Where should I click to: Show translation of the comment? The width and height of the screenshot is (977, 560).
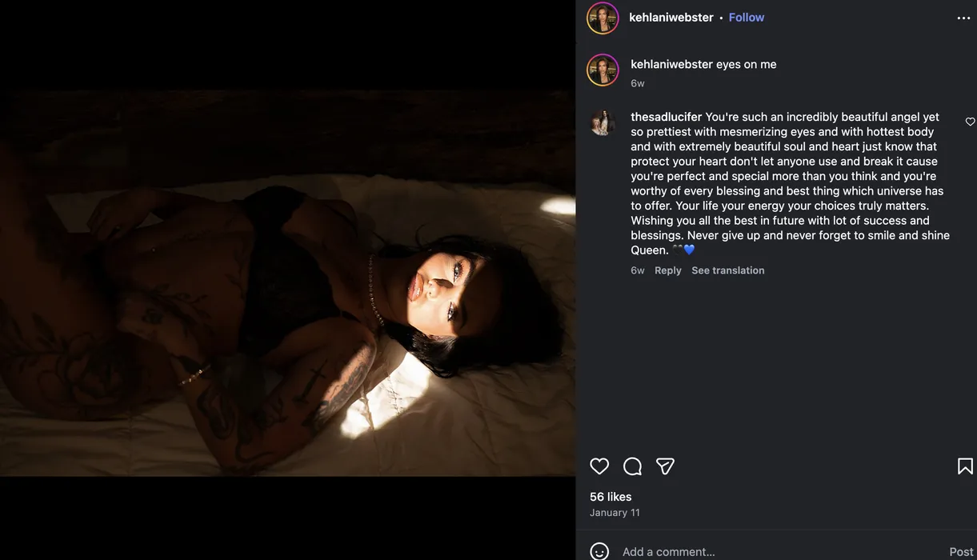pyautogui.click(x=727, y=270)
